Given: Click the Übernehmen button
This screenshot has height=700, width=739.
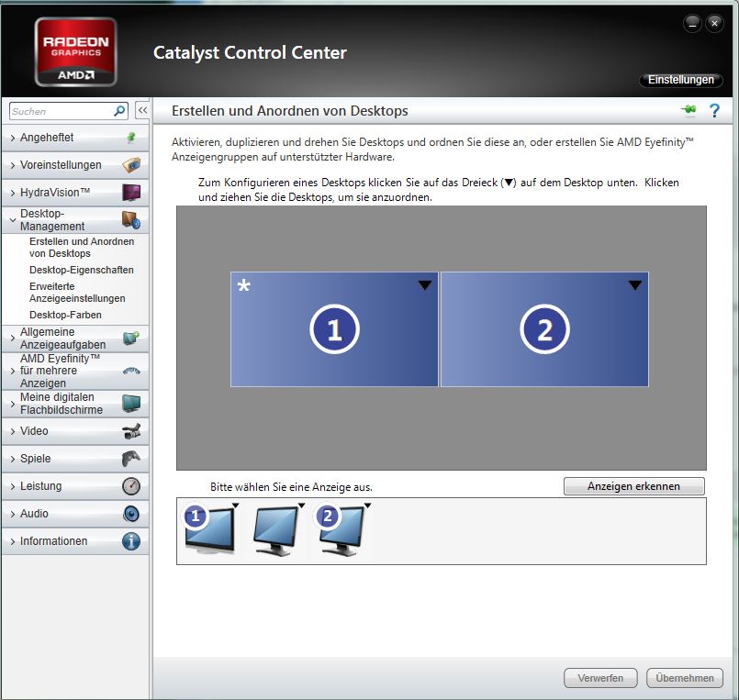Looking at the screenshot, I should [x=684, y=678].
